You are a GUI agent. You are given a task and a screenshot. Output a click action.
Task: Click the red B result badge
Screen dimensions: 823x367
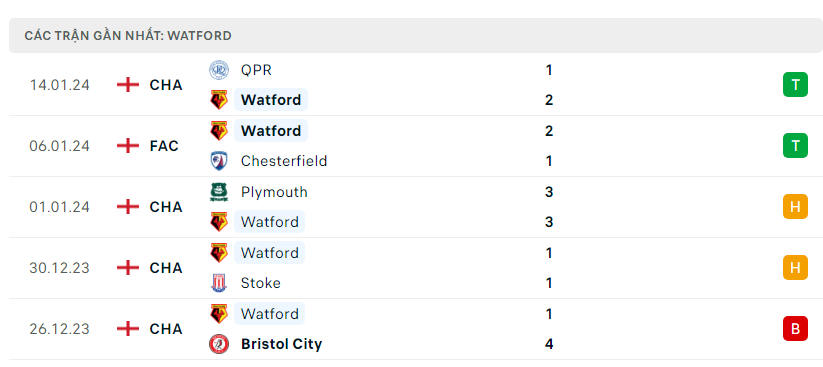[x=795, y=329]
